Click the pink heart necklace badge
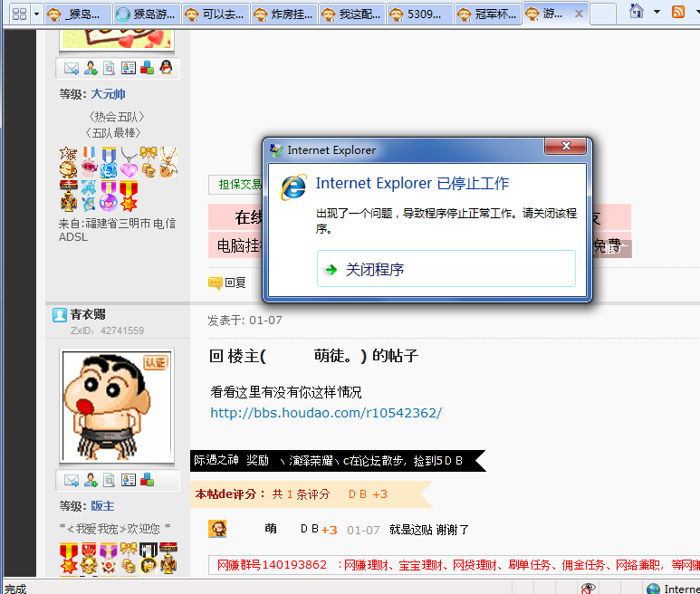The width and height of the screenshot is (700, 594). tap(129, 162)
